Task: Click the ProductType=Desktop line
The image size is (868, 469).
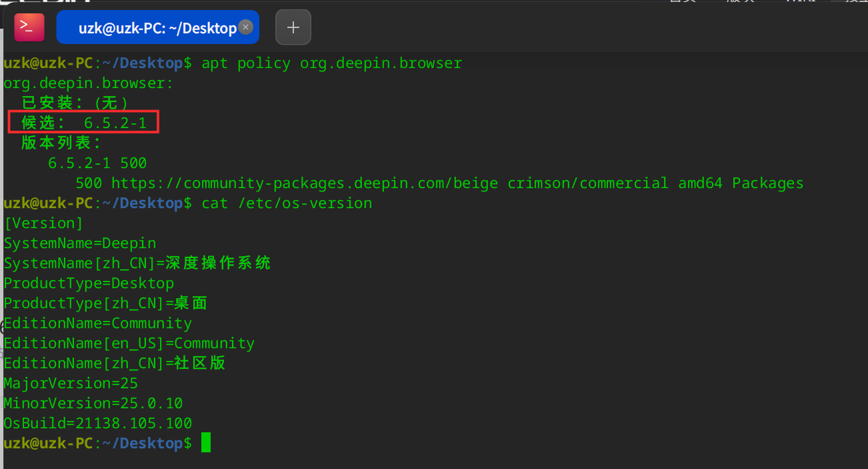Action: [x=89, y=284]
